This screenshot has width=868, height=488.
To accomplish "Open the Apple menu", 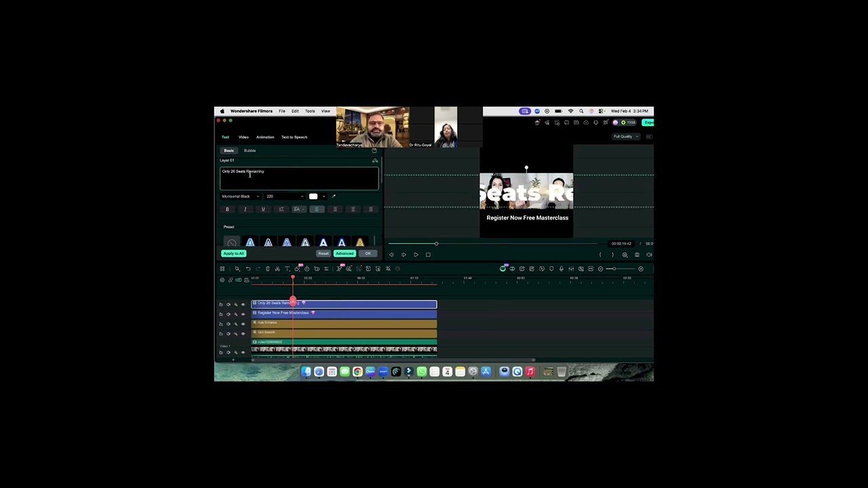I will click(x=222, y=111).
